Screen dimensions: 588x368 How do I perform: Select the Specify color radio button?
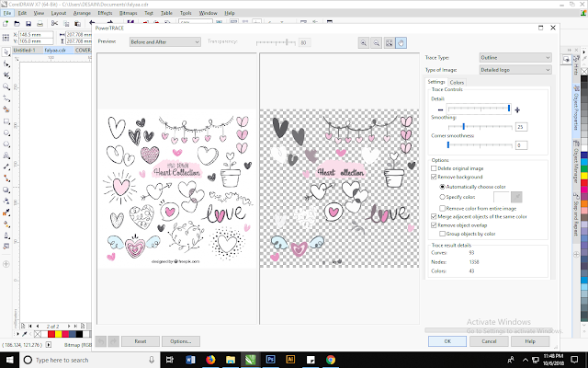coord(442,197)
